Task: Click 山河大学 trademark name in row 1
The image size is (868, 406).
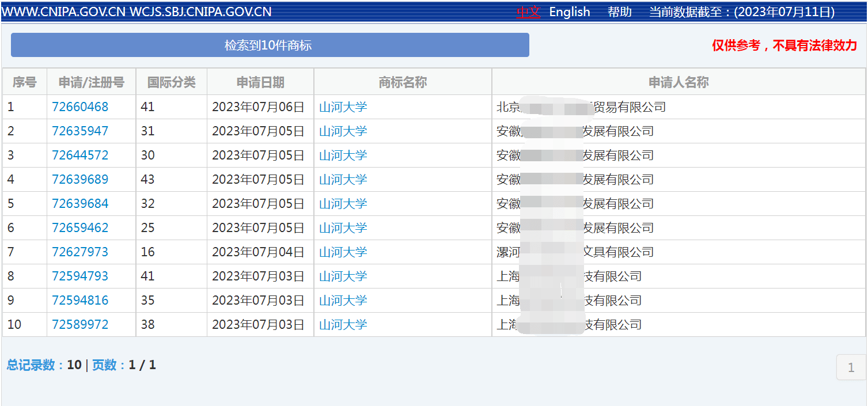Action: (343, 107)
